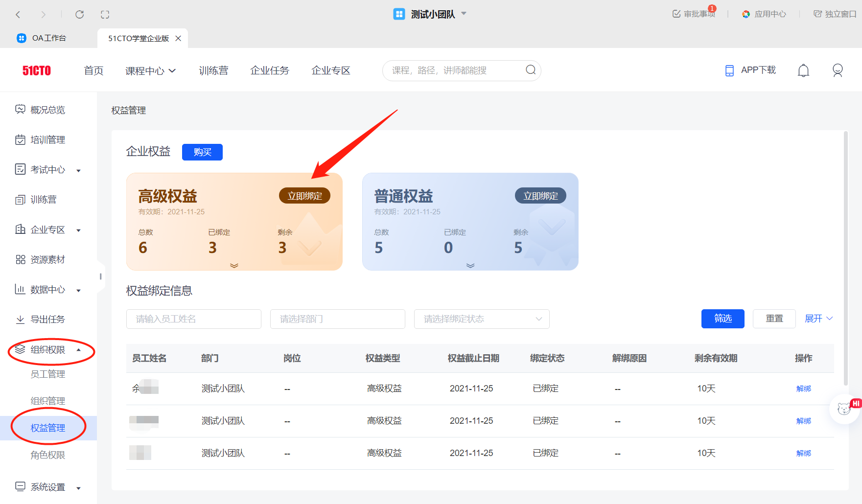Click the 绑定状态 column header
Screen dimensions: 862x504
pos(547,358)
